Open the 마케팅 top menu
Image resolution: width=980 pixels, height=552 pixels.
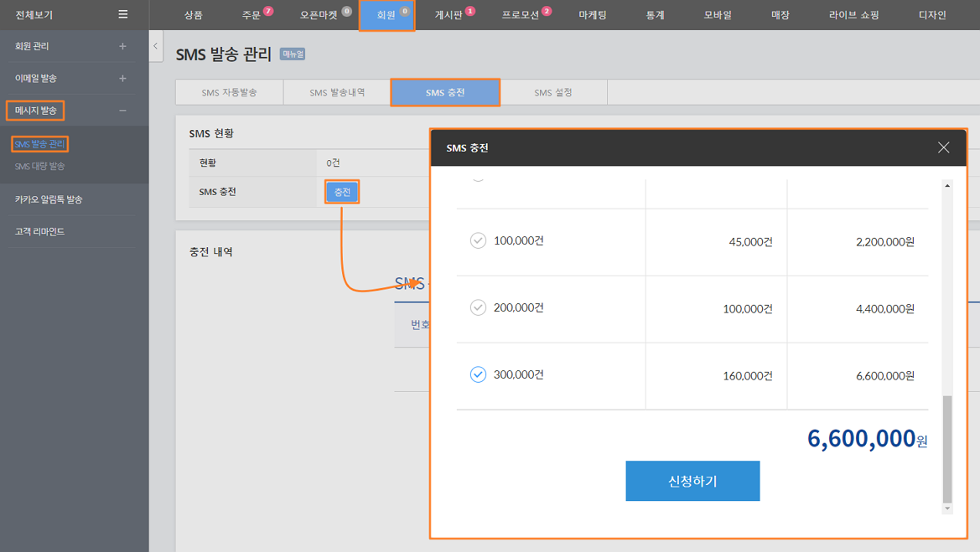[593, 15]
